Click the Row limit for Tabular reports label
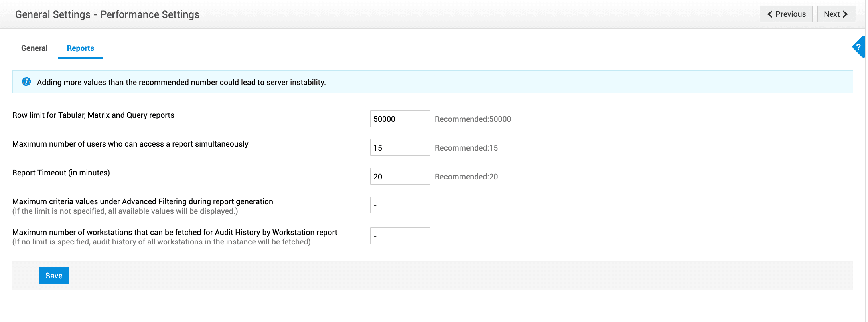 tap(93, 115)
